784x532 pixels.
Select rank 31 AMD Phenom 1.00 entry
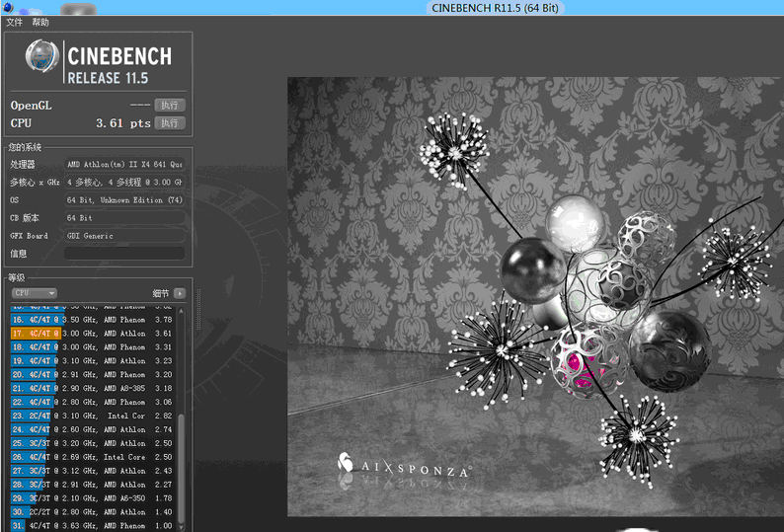[x=94, y=526]
